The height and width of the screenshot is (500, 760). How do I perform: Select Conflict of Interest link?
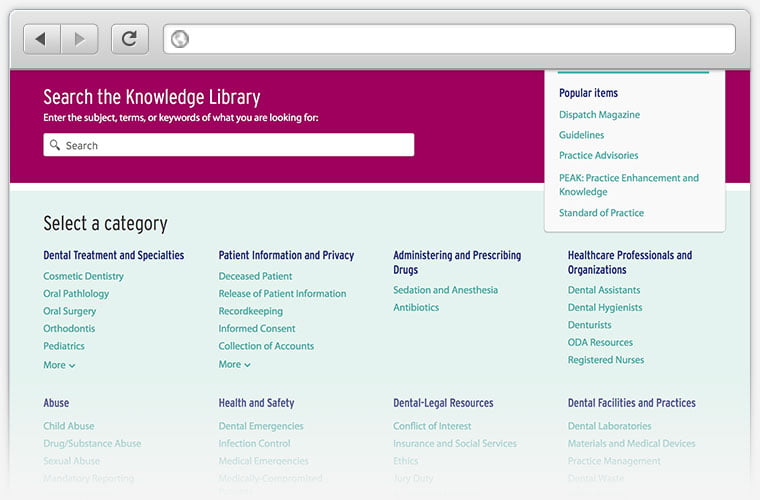432,426
